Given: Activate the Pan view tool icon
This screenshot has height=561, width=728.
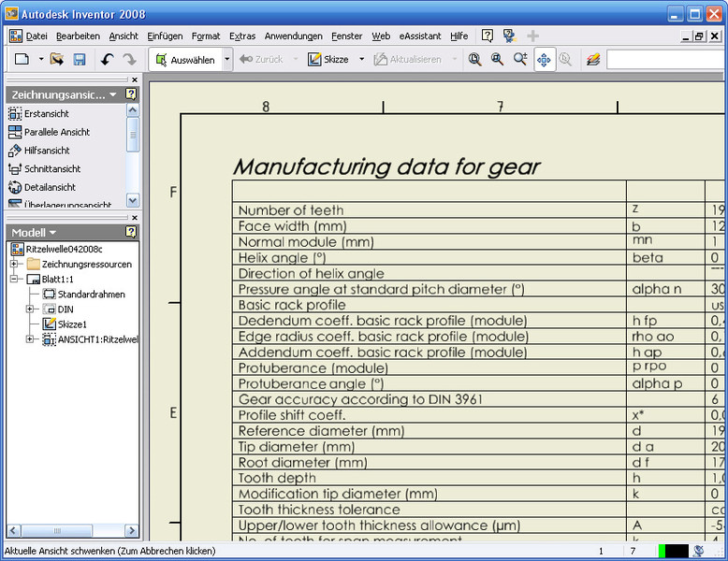Looking at the screenshot, I should 544,59.
